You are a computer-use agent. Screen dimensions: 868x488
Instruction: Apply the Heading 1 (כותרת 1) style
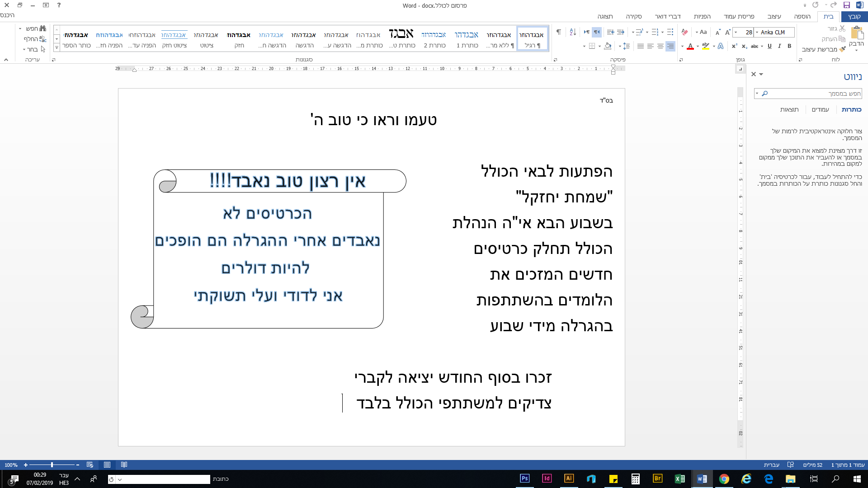467,39
